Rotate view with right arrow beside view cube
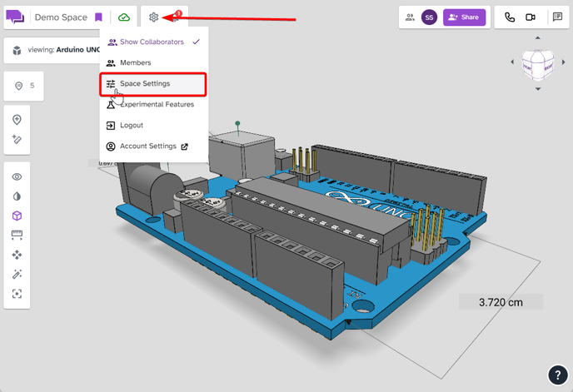This screenshot has height=392, width=573. pos(564,62)
